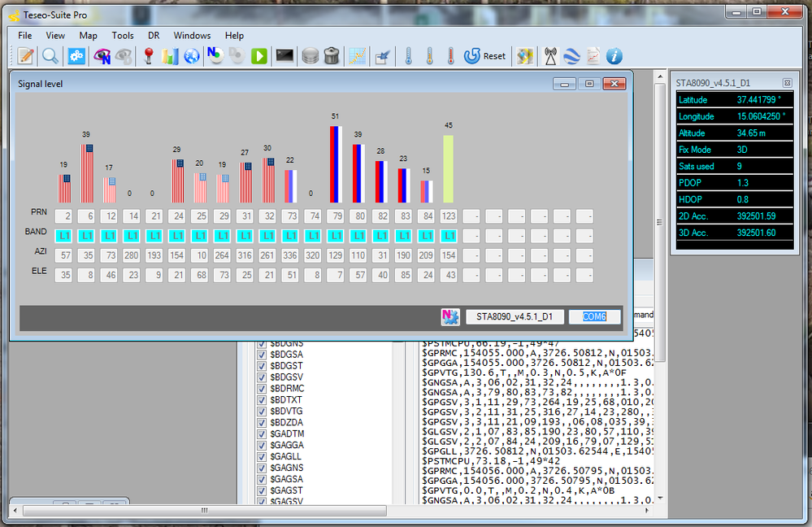Open the notepad edit tool in toolbar
The height and width of the screenshot is (527, 812).
point(25,56)
